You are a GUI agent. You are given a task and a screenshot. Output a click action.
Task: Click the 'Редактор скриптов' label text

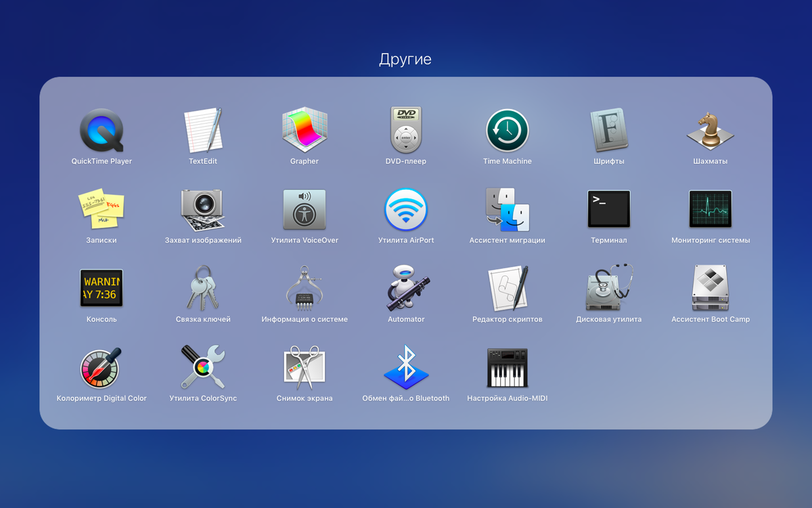click(507, 319)
